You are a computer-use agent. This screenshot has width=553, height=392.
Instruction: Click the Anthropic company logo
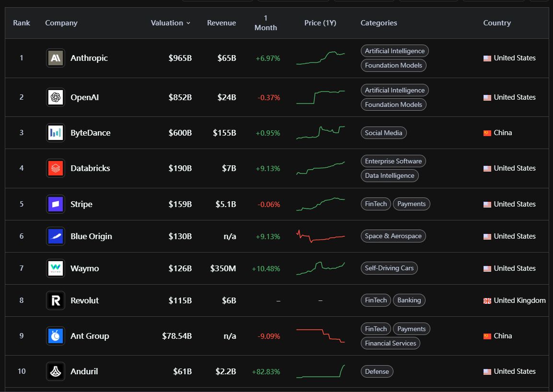coord(56,58)
